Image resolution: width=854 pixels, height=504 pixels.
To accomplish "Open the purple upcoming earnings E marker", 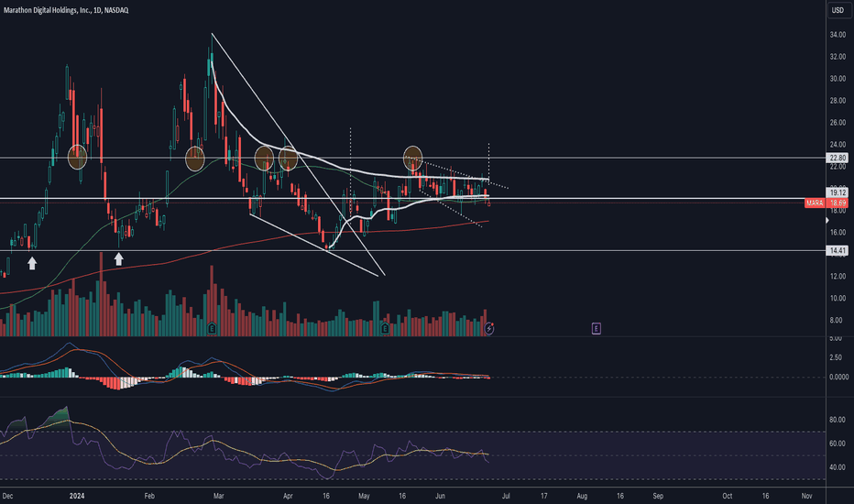I will (597, 328).
